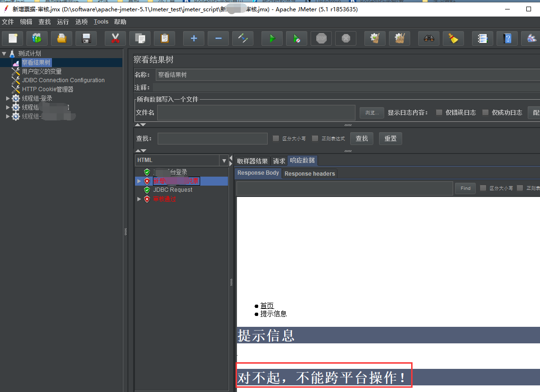Enable 正则表达式 checkbox in search row
This screenshot has height=392, width=540.
(x=315, y=138)
